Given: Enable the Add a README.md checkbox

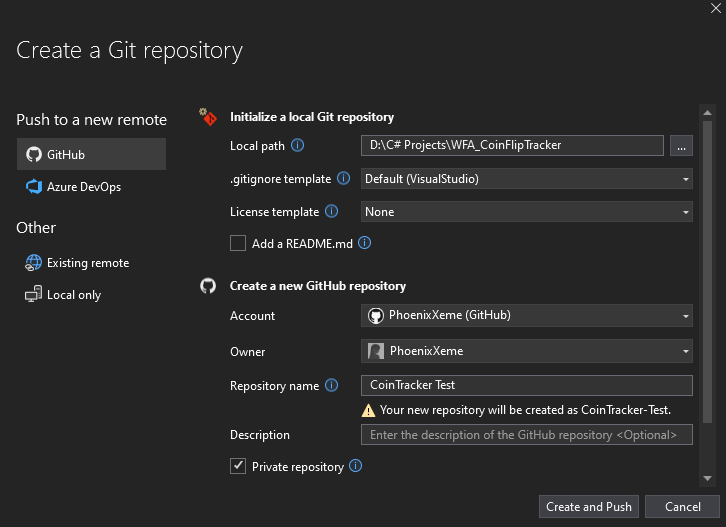Looking at the screenshot, I should [x=238, y=243].
